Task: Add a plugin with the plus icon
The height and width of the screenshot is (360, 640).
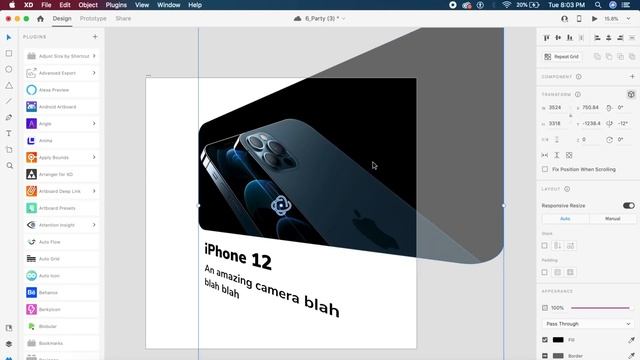Action: coord(95,37)
